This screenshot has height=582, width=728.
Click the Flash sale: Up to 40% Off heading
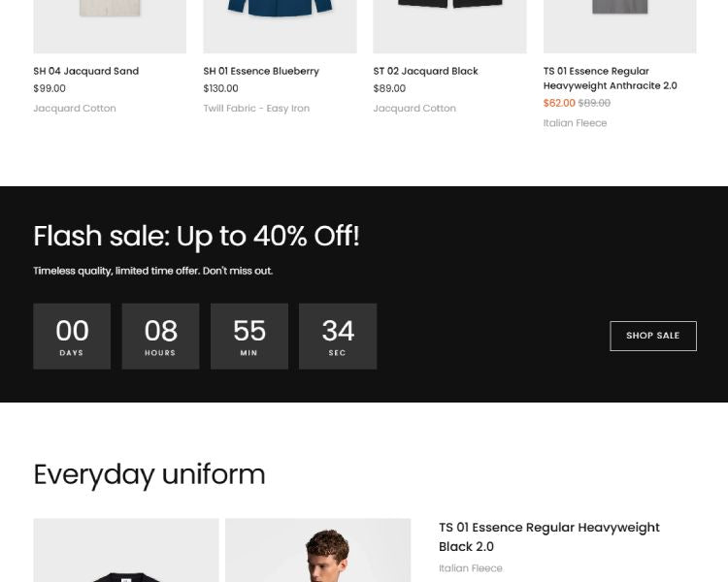click(196, 236)
